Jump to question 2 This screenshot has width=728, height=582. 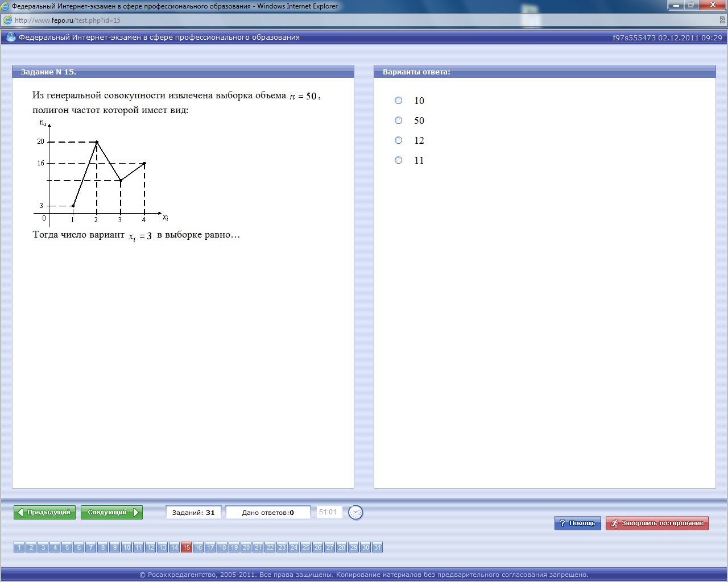tap(31, 547)
